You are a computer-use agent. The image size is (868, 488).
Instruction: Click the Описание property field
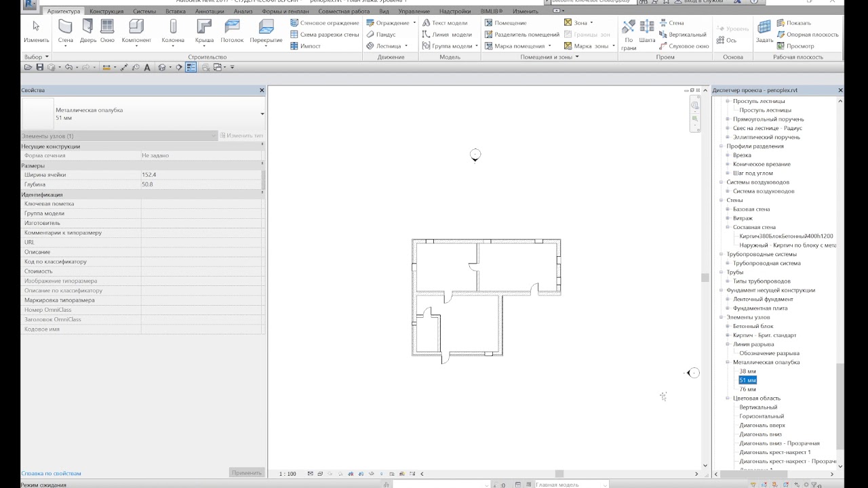point(202,252)
